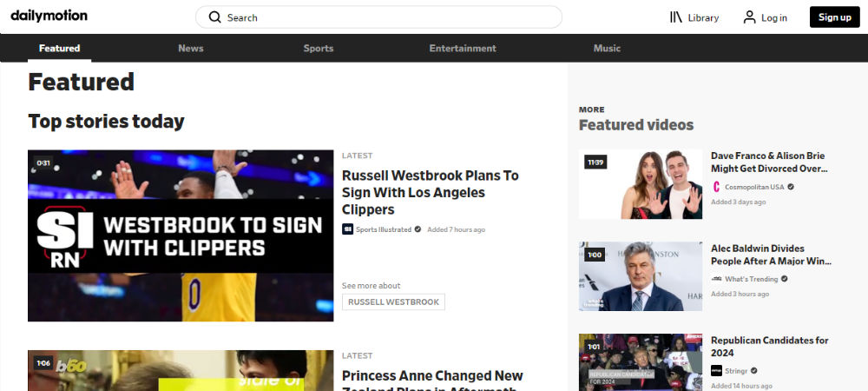This screenshot has height=391, width=868.
Task: Click the 1:06 duration badge
Action: coord(43,363)
